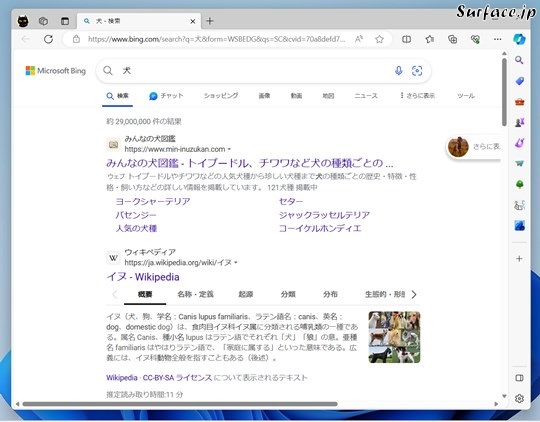This screenshot has height=422, width=540.
Task: Open Settings and more ellipsis menu
Action: (x=498, y=39)
